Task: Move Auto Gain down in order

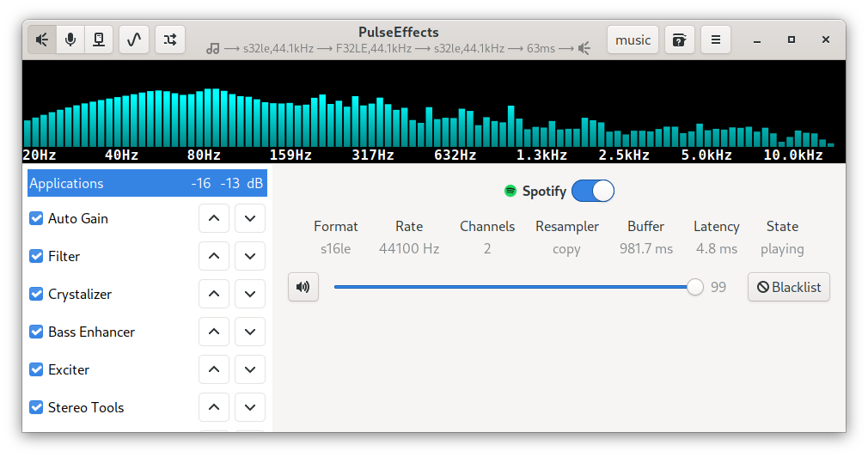Action: (250, 218)
